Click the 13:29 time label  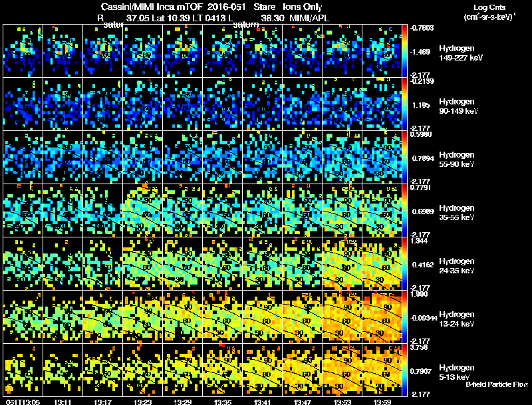(x=182, y=402)
